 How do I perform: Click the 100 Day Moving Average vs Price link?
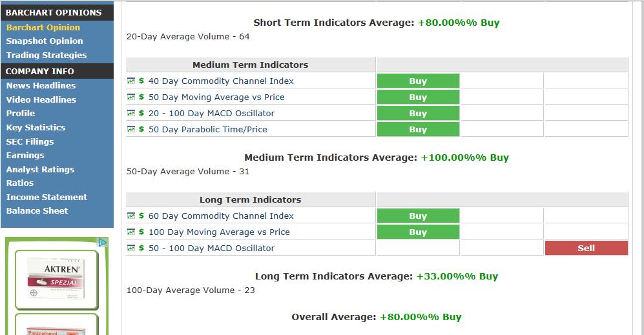pos(219,232)
